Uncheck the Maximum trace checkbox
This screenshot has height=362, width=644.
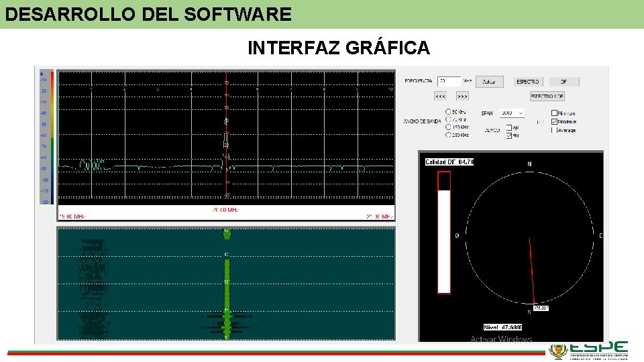point(554,121)
